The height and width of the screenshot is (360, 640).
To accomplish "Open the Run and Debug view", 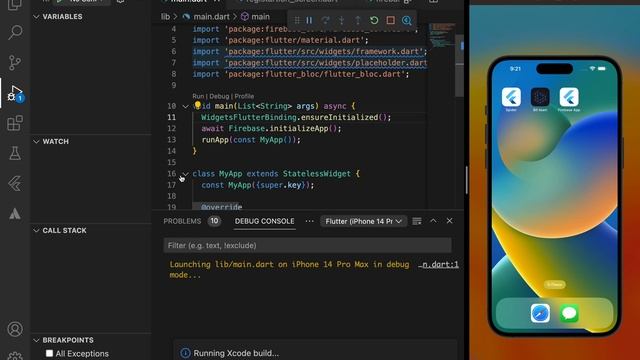I will coord(15,93).
